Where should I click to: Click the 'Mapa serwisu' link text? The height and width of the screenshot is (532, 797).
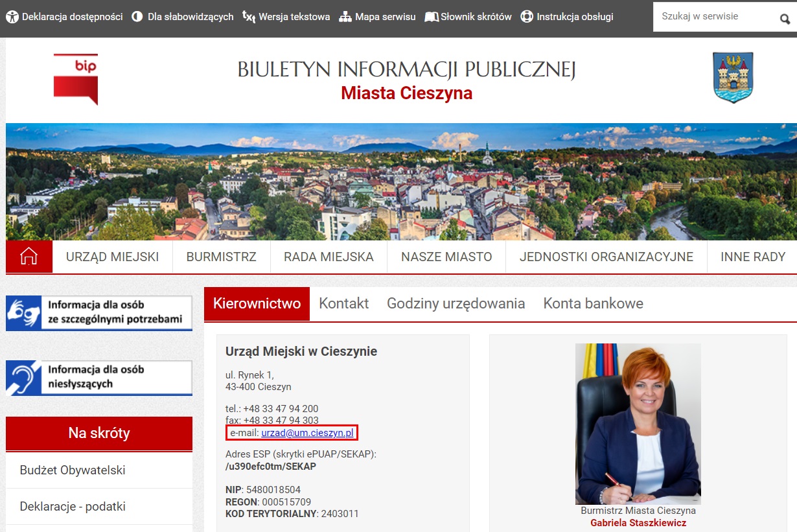pos(386,17)
